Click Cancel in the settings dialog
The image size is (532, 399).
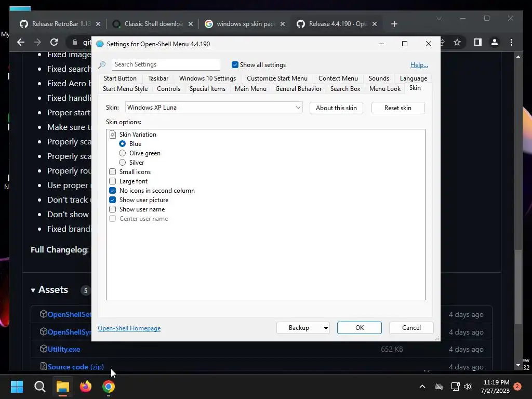click(411, 328)
